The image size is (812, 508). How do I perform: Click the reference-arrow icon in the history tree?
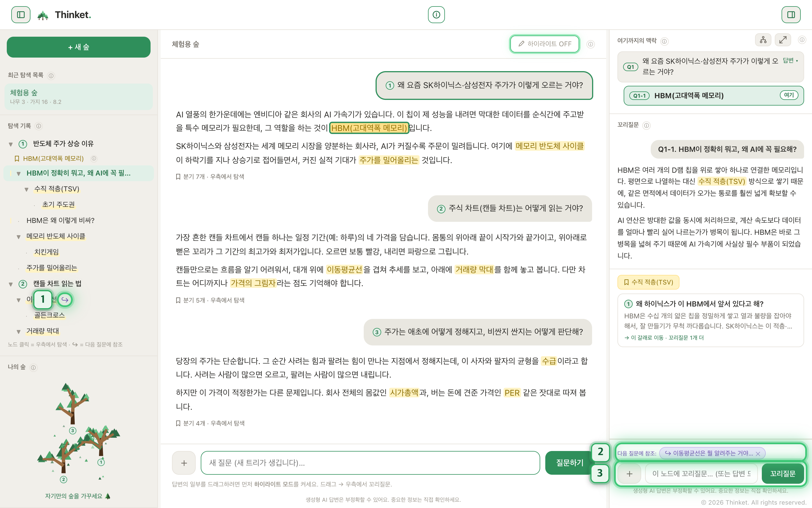coord(65,299)
